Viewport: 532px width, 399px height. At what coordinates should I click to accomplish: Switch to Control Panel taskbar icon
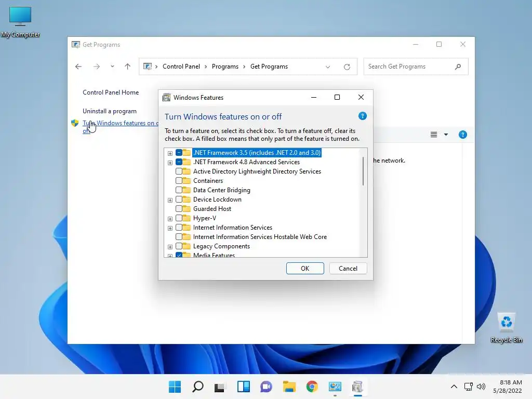335,387
